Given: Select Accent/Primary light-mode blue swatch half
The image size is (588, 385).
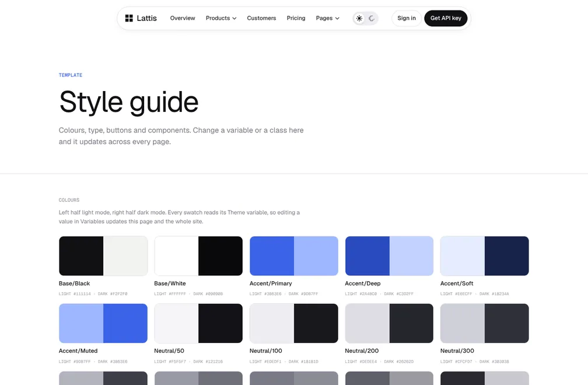Looking at the screenshot, I should pos(272,256).
